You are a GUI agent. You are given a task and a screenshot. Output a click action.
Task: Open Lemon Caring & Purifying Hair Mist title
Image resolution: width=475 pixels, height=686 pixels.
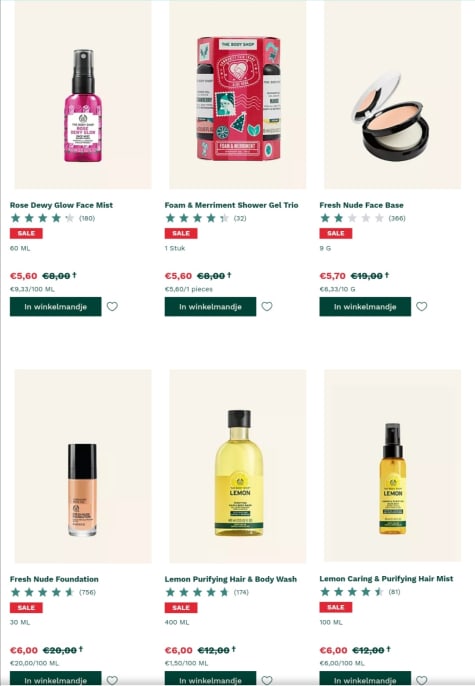pos(386,578)
